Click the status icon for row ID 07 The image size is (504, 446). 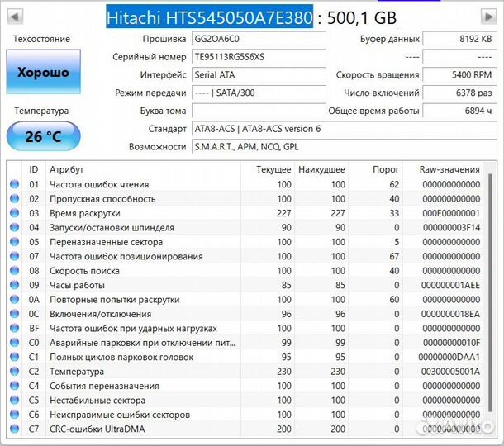15,256
